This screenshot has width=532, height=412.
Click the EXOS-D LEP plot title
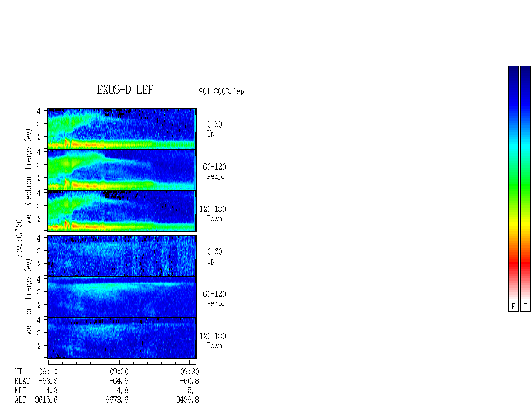(x=125, y=89)
